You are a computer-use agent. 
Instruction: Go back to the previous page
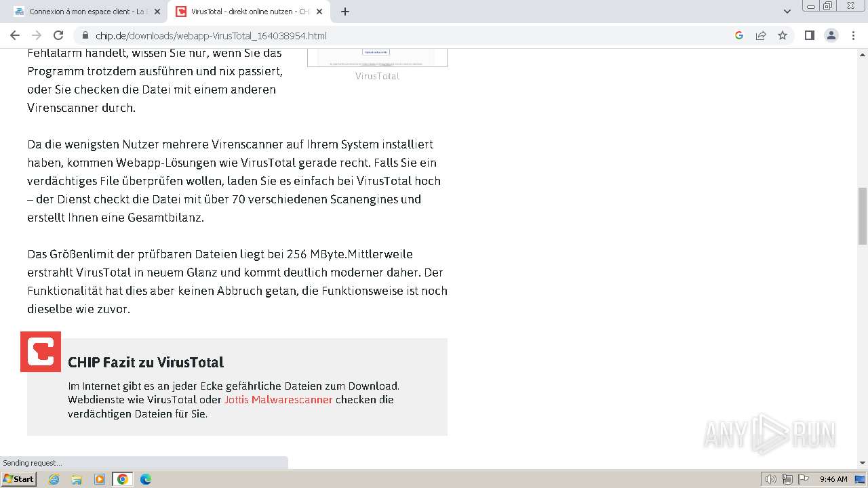coord(15,35)
